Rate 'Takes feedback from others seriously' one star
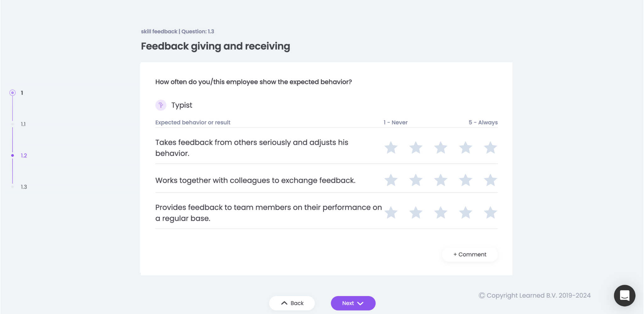 (391, 148)
